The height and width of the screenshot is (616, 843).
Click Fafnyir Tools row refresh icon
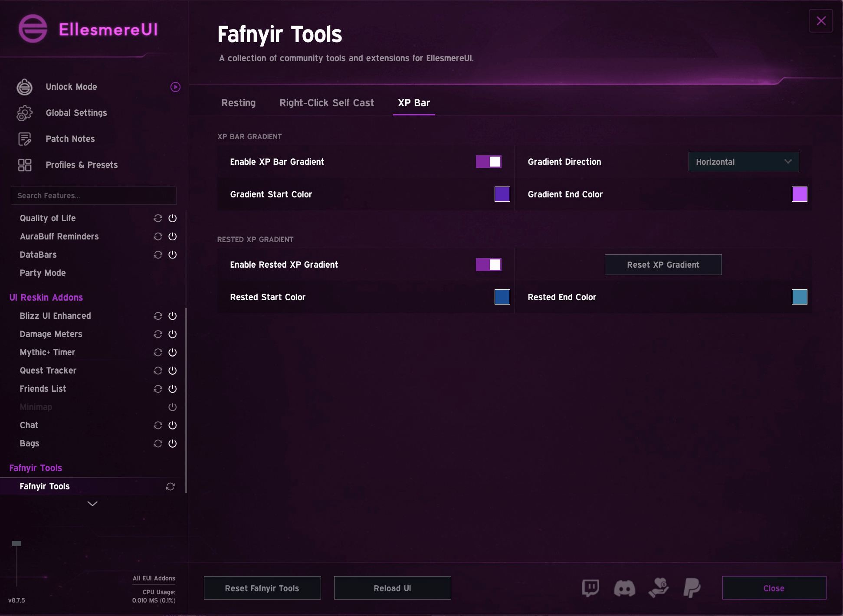pos(171,487)
